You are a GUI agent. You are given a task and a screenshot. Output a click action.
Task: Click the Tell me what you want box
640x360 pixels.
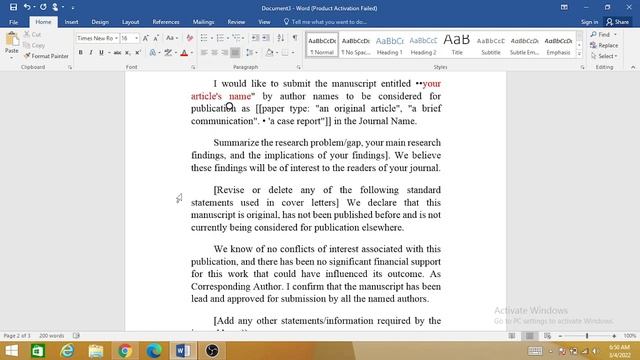(x=325, y=22)
